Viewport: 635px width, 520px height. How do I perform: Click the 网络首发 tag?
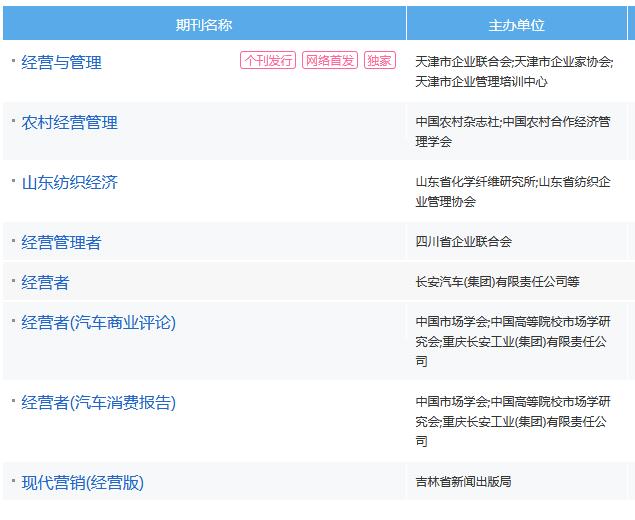click(x=330, y=60)
